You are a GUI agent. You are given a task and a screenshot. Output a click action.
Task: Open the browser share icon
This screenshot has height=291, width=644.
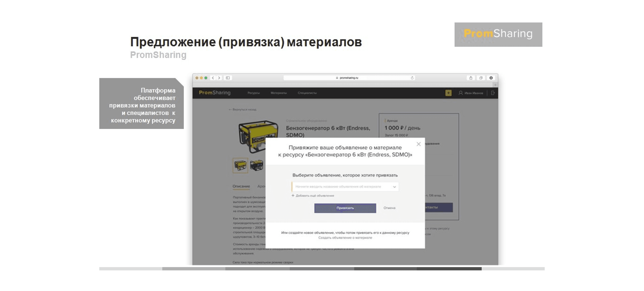(471, 78)
